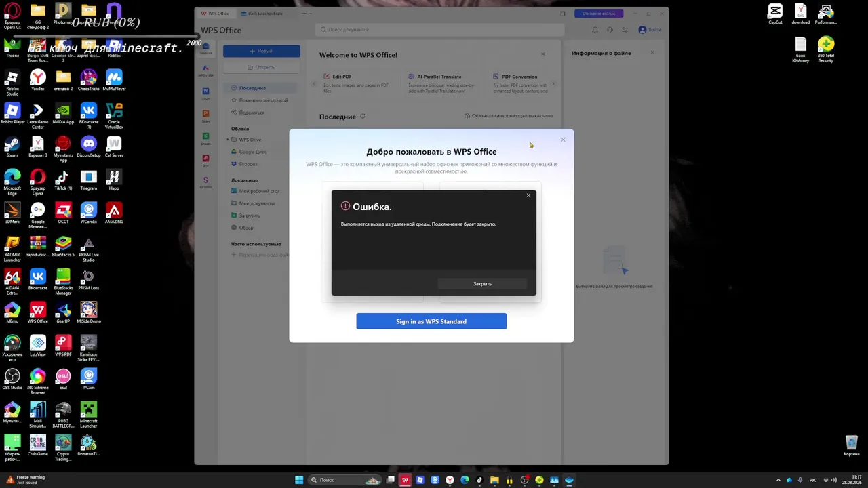Open PRISM Live Studio desktop icon
The height and width of the screenshot is (488, 868).
pyautogui.click(x=89, y=247)
